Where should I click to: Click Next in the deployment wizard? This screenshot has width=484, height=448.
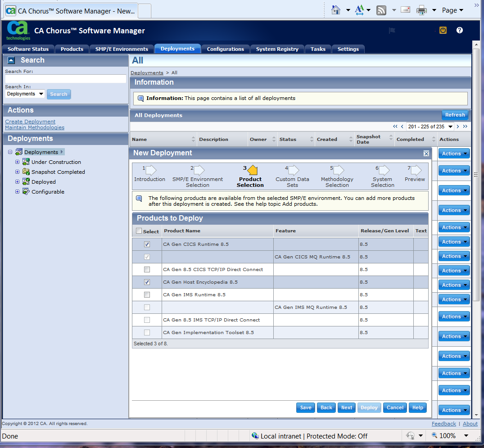[347, 407]
